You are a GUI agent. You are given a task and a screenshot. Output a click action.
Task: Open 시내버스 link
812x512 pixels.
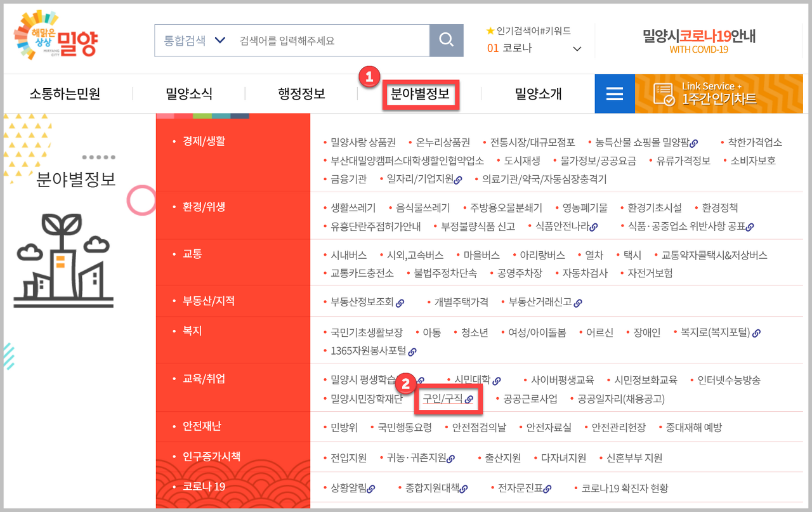pyautogui.click(x=348, y=255)
